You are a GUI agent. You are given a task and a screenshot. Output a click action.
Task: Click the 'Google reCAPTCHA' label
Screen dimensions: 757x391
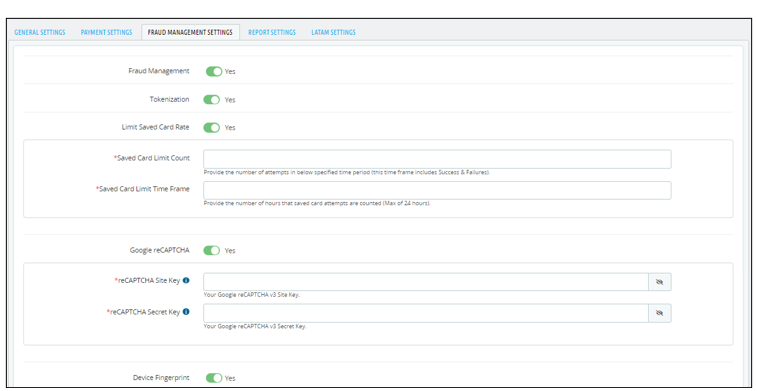[160, 250]
